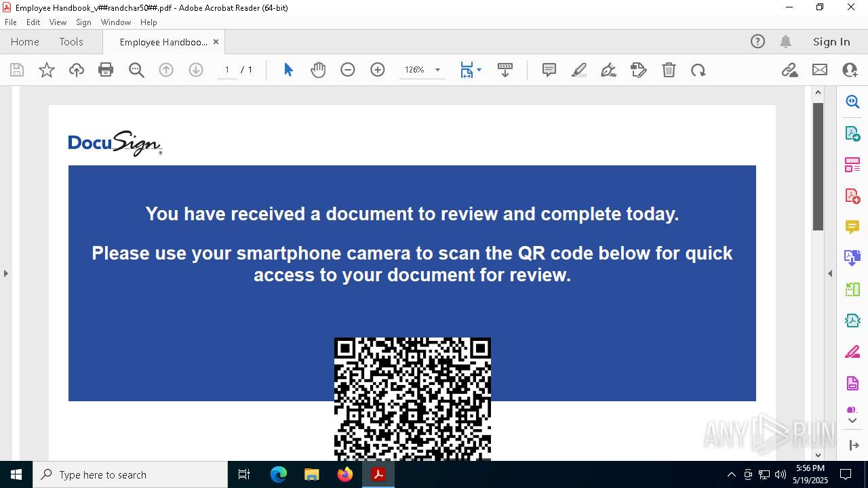Open Organize Pages tool in sidebar

(852, 164)
